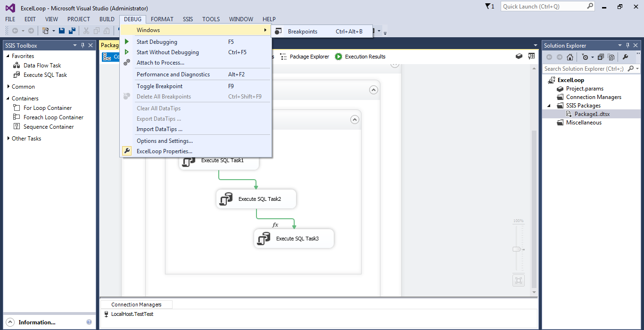Click the Data Flow Task toolbox icon
This screenshot has width=644, height=330.
tap(17, 66)
